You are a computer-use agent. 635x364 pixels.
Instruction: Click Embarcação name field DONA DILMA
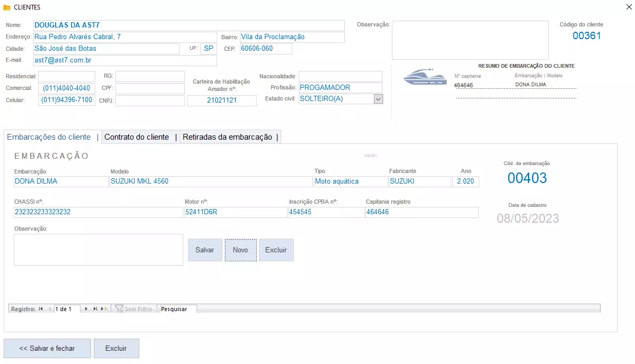[61, 181]
